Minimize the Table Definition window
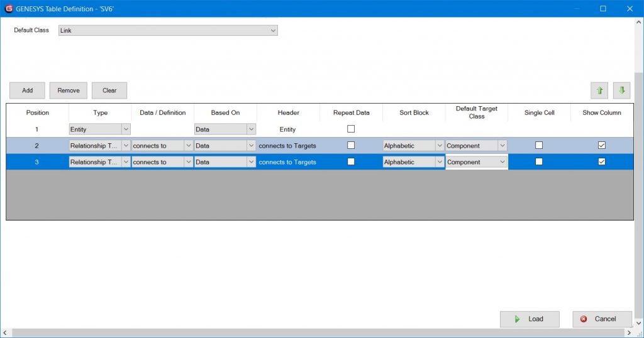 [x=576, y=9]
